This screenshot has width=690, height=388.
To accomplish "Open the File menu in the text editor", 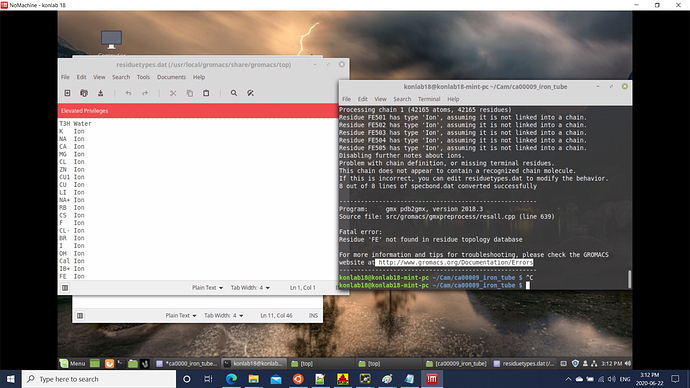I will point(65,77).
